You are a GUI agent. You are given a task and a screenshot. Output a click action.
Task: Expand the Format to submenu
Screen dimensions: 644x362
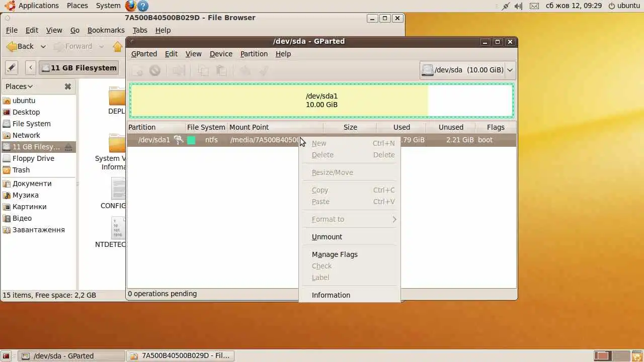351,219
